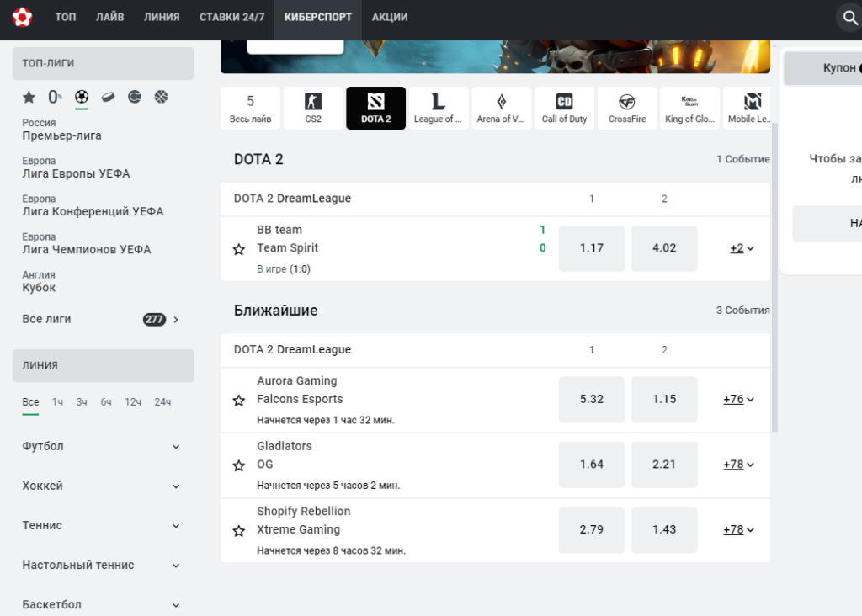Open the ЛАЙВ navigation item
The height and width of the screenshot is (616, 862).
coord(110,17)
